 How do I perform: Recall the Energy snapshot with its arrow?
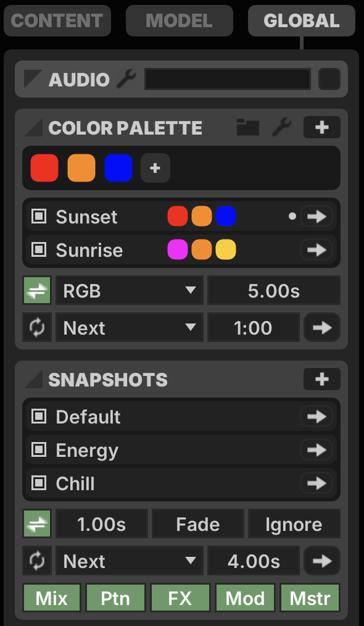317,450
